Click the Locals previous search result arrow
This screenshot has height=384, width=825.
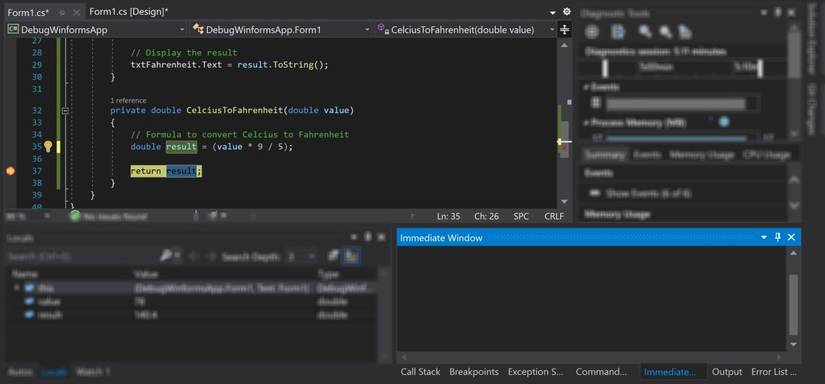pos(193,257)
